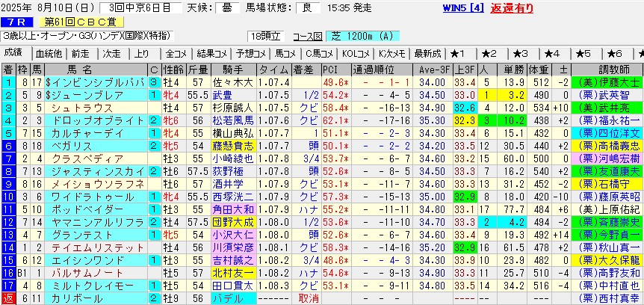Select the ★6 star tab
Viewport: 644px width, 305px height.
[x=615, y=54]
